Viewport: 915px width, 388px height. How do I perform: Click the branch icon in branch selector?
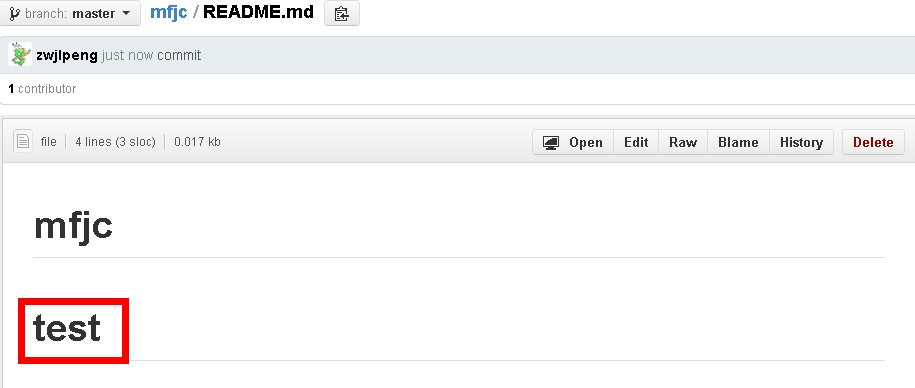[14, 13]
